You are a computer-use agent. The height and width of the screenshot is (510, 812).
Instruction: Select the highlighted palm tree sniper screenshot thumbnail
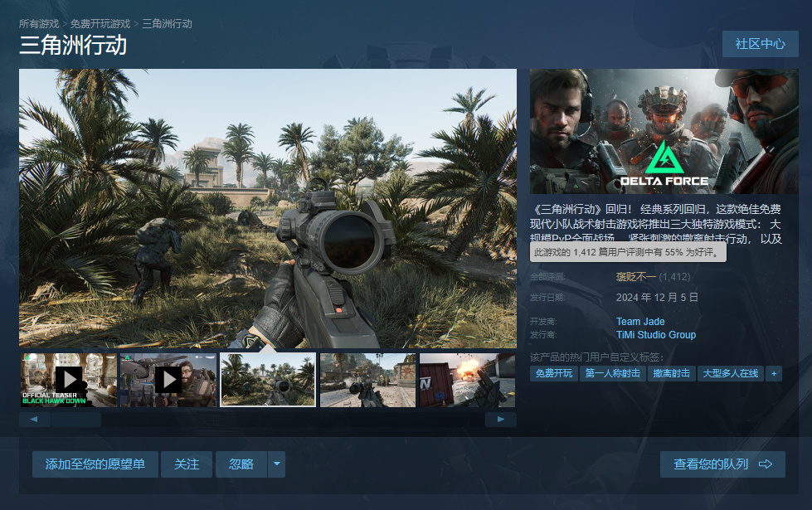click(x=268, y=380)
